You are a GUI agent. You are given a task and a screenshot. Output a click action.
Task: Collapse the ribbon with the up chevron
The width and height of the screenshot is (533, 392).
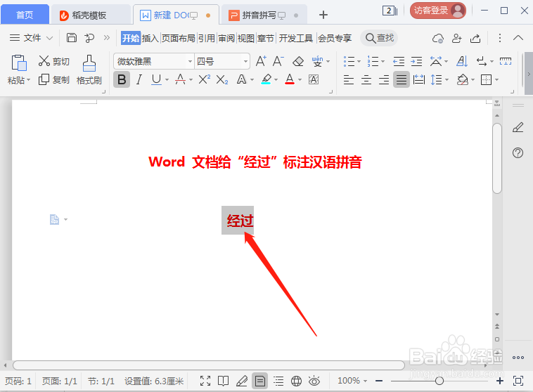(x=518, y=38)
